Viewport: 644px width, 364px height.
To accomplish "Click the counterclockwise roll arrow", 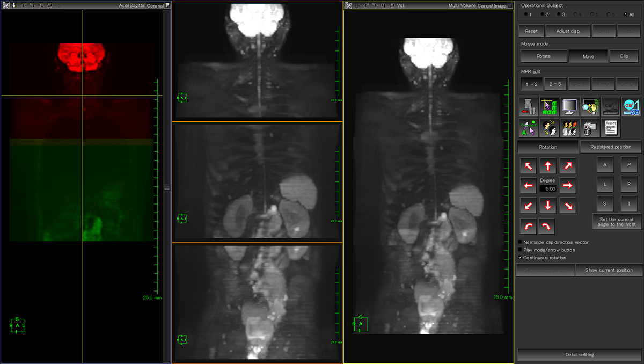I will [x=528, y=227].
